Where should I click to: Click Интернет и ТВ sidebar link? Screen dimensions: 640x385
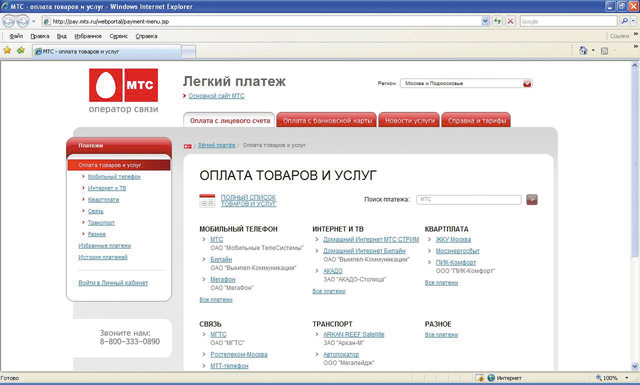tap(107, 188)
